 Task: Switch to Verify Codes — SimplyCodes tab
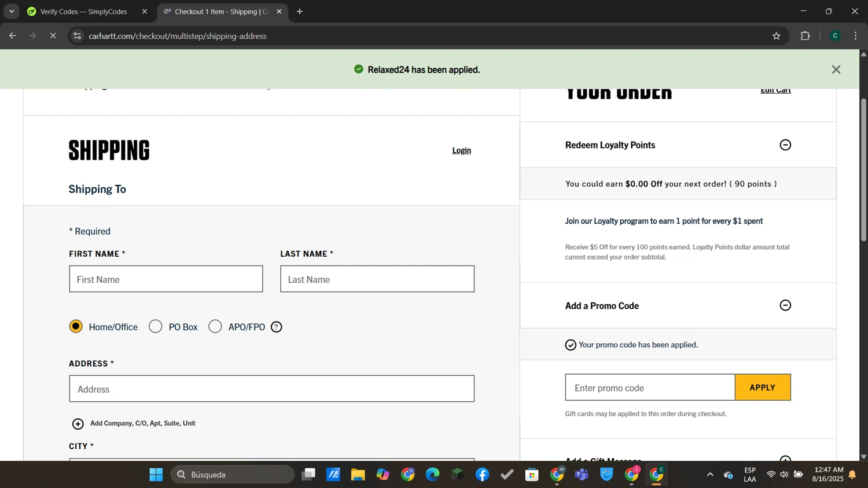[84, 12]
